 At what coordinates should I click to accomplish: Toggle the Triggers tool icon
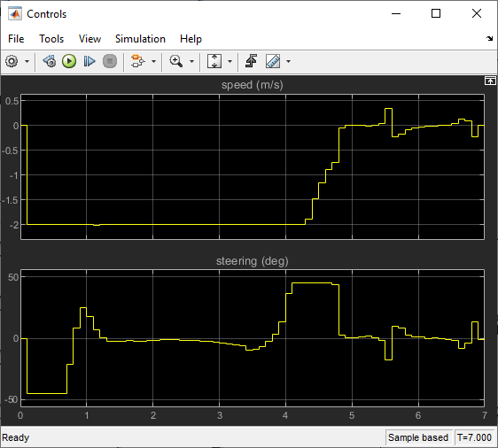[x=252, y=61]
